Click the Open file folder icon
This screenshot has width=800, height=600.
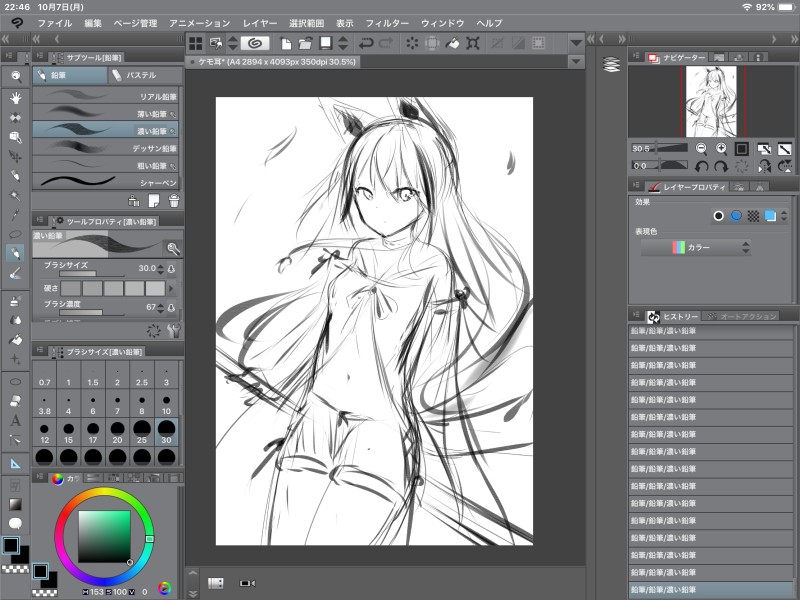point(305,43)
